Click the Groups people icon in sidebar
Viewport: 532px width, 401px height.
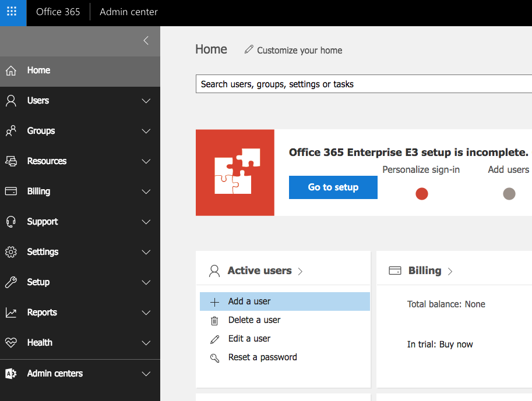tap(11, 131)
